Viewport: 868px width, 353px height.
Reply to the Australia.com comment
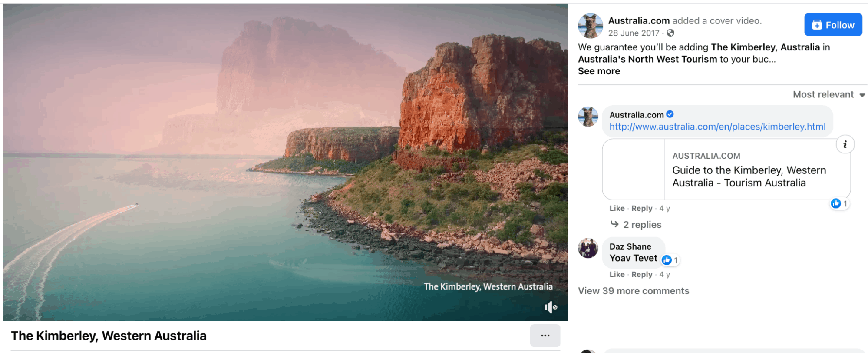[642, 208]
